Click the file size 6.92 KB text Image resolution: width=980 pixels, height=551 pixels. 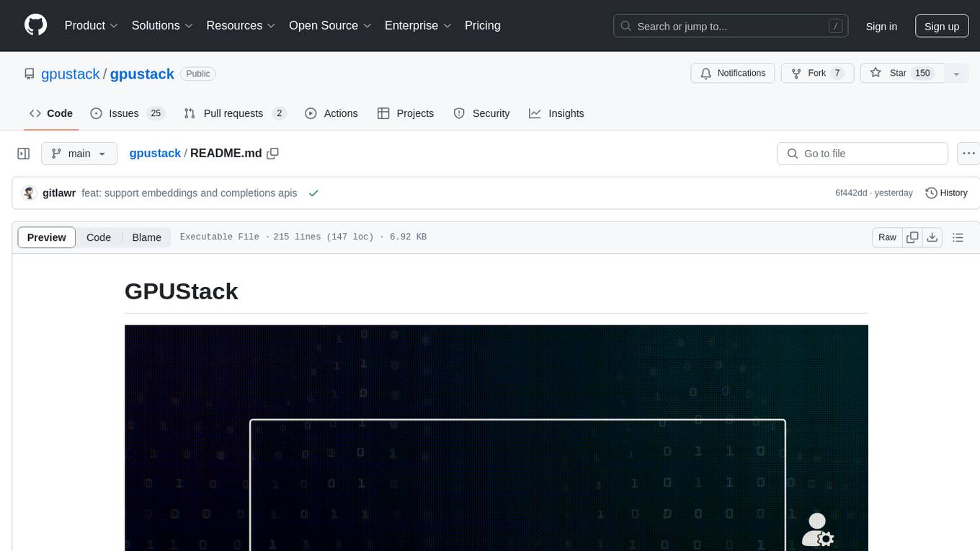pos(408,237)
